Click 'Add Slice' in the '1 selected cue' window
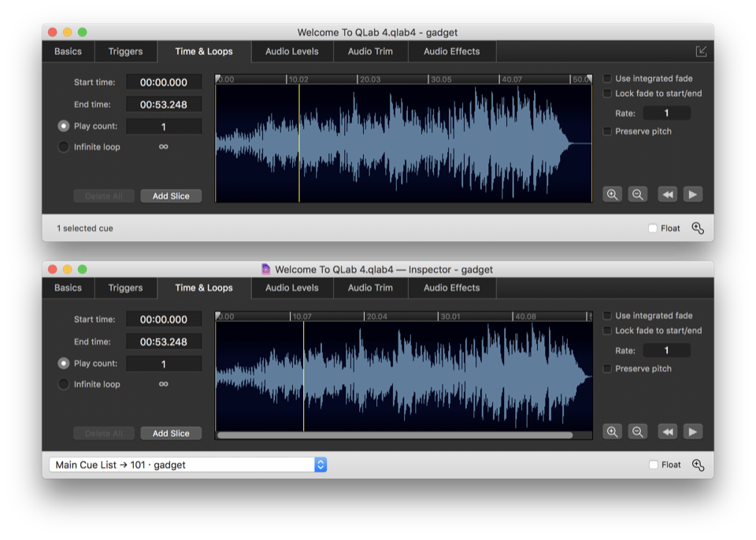This screenshot has height=540, width=756. coord(171,196)
